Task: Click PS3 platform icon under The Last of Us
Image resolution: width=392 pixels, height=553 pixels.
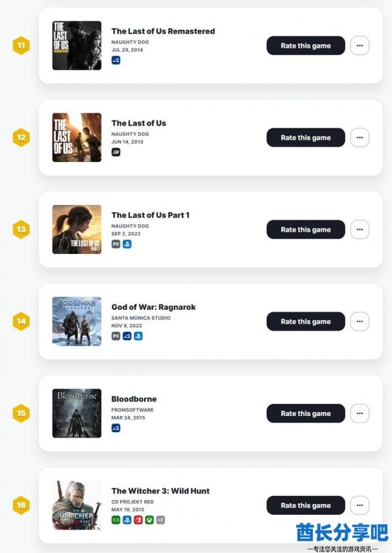Action: point(116,152)
